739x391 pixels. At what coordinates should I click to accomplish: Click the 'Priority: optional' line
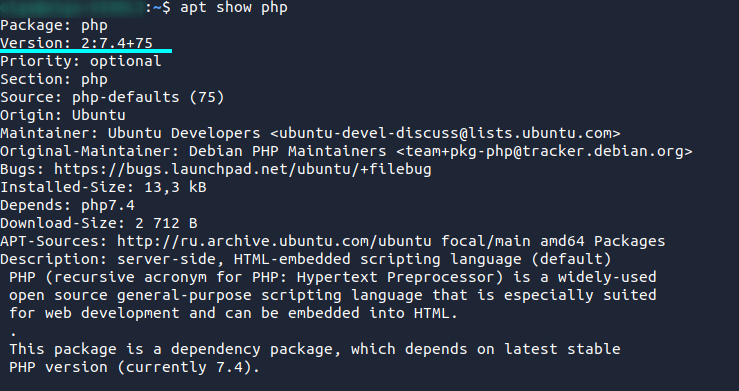(x=81, y=61)
